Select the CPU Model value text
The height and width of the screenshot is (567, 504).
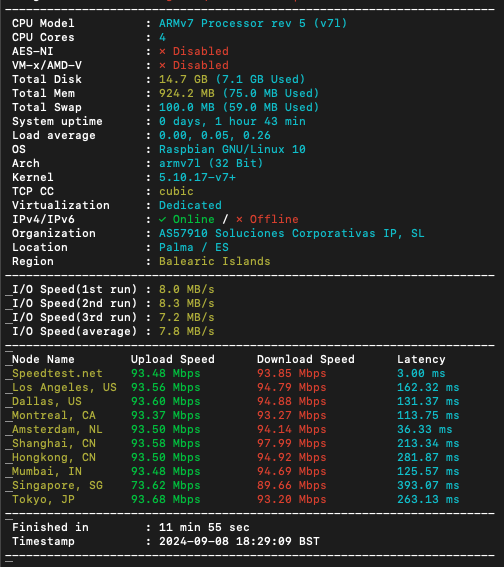pyautogui.click(x=253, y=24)
